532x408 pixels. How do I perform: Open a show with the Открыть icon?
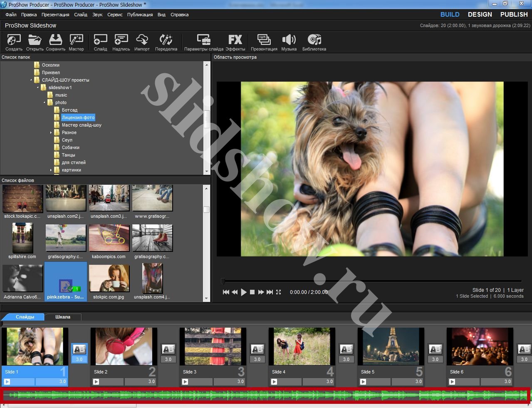[35, 42]
